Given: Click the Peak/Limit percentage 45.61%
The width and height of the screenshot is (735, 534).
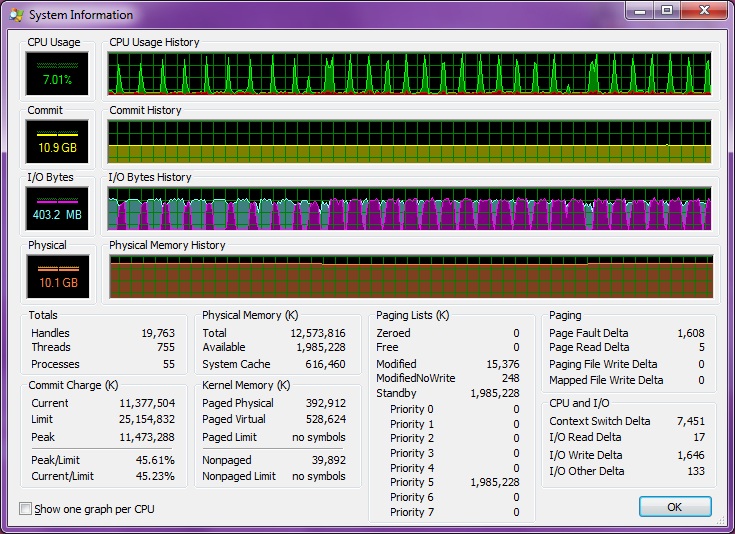Looking at the screenshot, I should click(155, 460).
